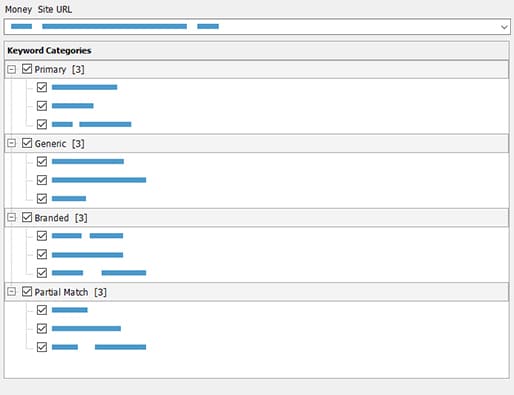Uncheck the Generic category checkbox

pos(27,143)
